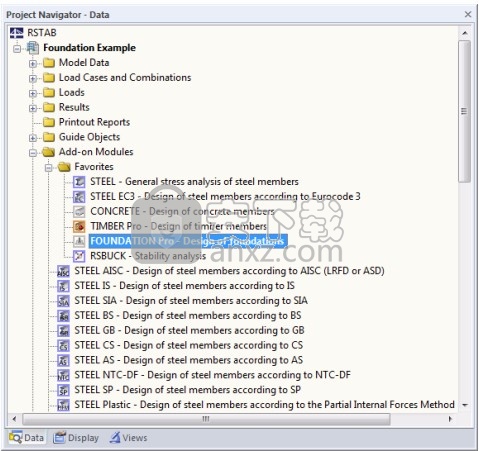Click the RSTAB root program icon
This screenshot has height=451, width=479.
(x=17, y=33)
